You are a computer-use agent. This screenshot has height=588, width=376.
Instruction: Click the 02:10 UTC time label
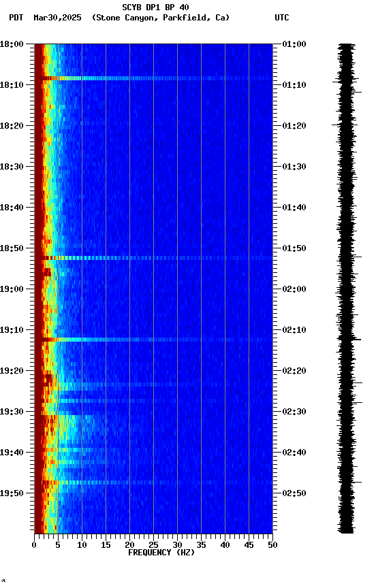point(294,330)
